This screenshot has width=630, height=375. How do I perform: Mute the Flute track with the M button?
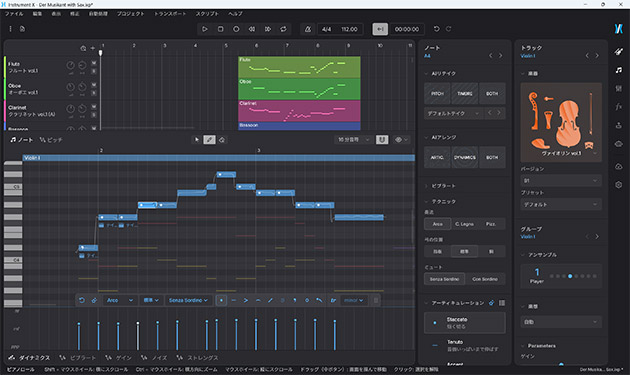pyautogui.click(x=94, y=63)
